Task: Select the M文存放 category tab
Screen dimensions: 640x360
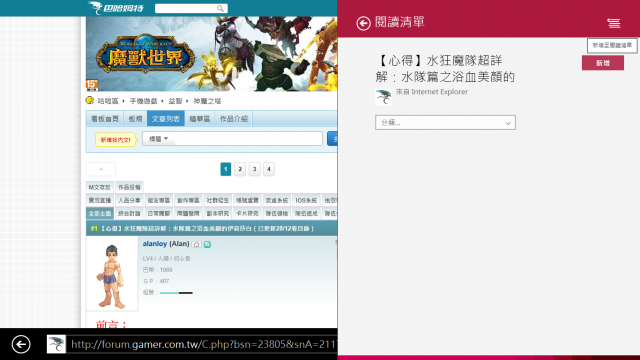Action: click(x=100, y=187)
